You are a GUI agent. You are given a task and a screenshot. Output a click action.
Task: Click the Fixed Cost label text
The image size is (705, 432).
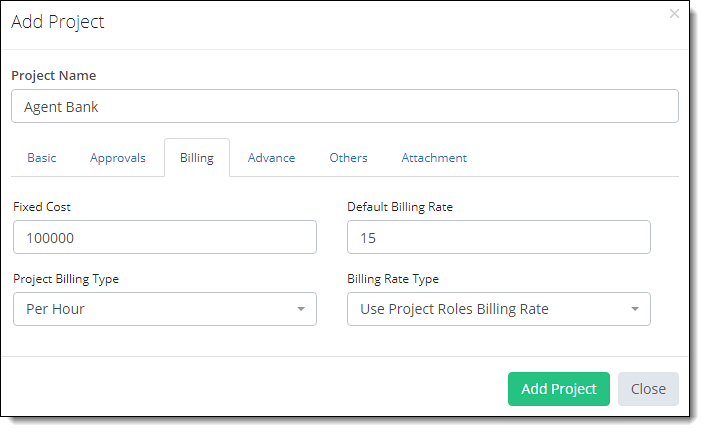tap(42, 207)
